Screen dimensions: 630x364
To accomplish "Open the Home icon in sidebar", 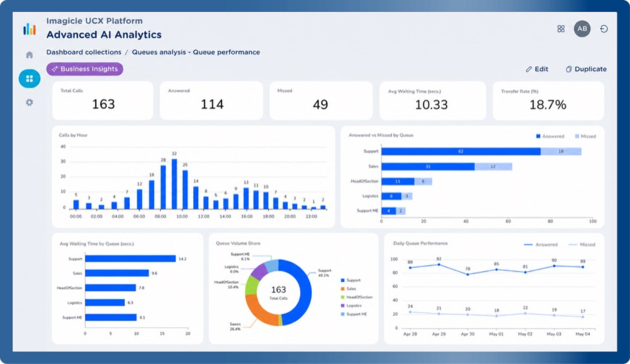I will click(x=29, y=55).
